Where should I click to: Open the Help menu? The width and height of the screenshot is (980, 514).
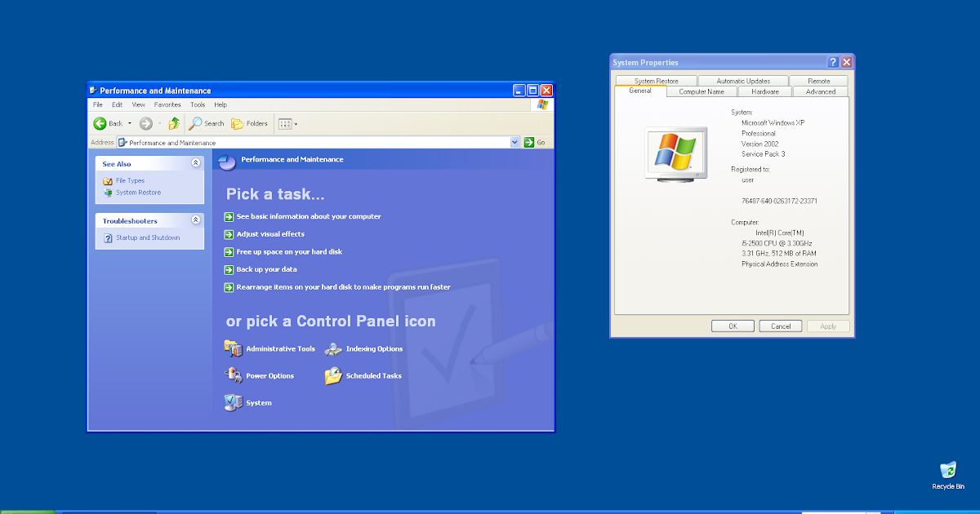220,104
